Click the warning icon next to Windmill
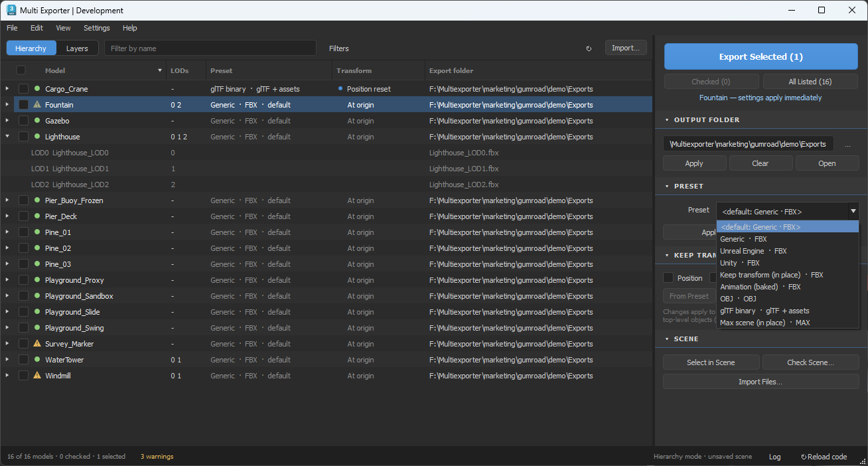The height and width of the screenshot is (466, 868). pyautogui.click(x=37, y=376)
